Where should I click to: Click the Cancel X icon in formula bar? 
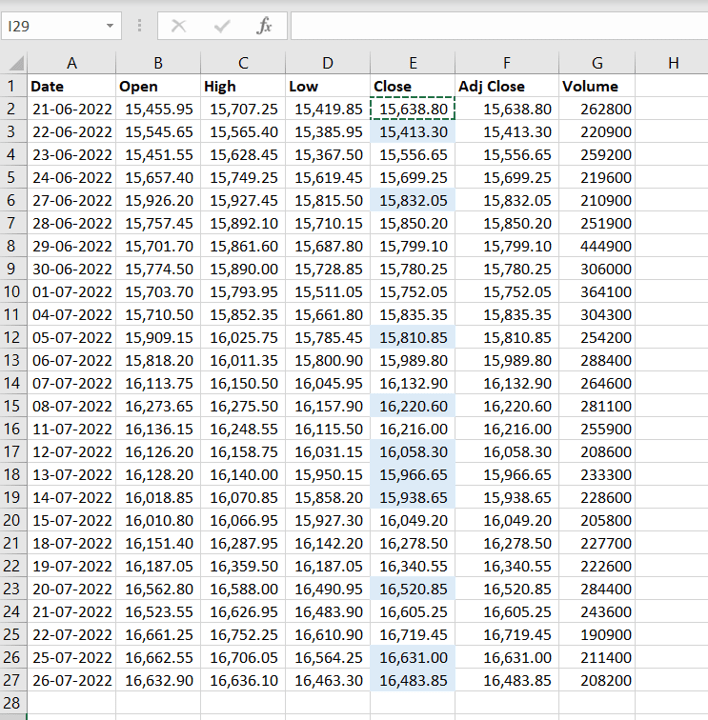point(178,26)
